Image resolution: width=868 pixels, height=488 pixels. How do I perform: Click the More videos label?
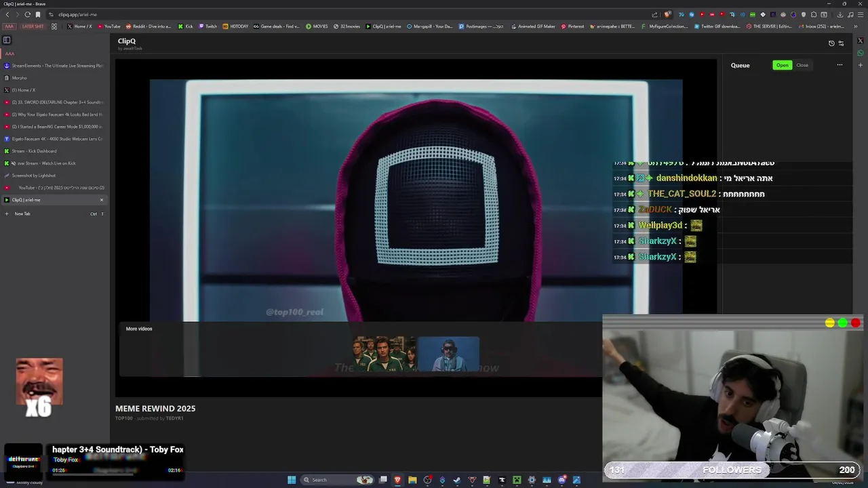click(x=139, y=329)
